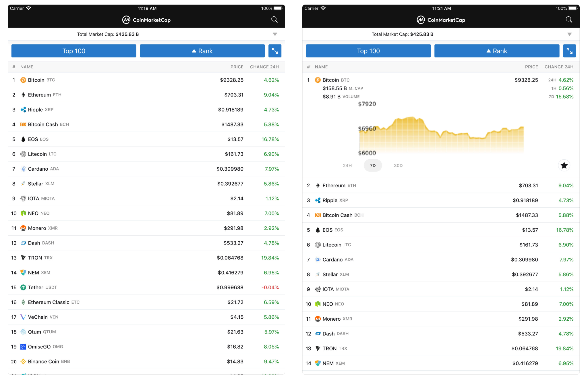Tap the NEM XEM row in the right list

[441, 363]
